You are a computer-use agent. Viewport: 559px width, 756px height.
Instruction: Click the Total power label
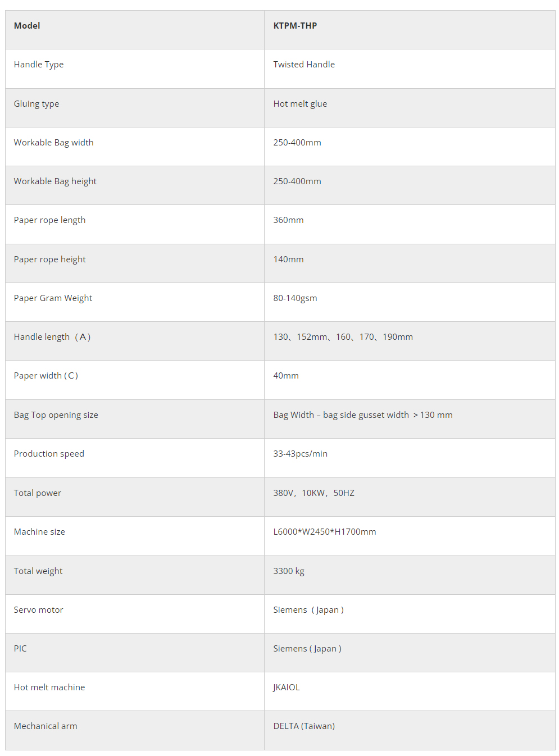(38, 493)
